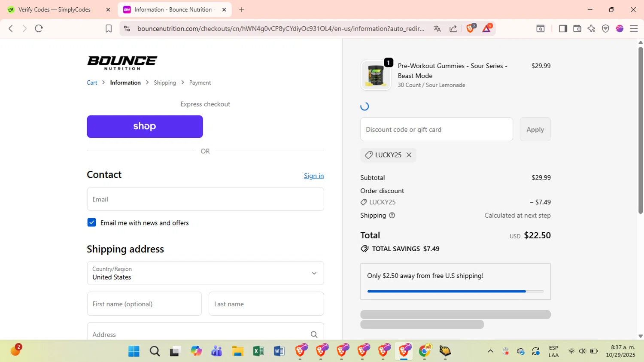Open Microsoft Teams from taskbar

(216, 351)
